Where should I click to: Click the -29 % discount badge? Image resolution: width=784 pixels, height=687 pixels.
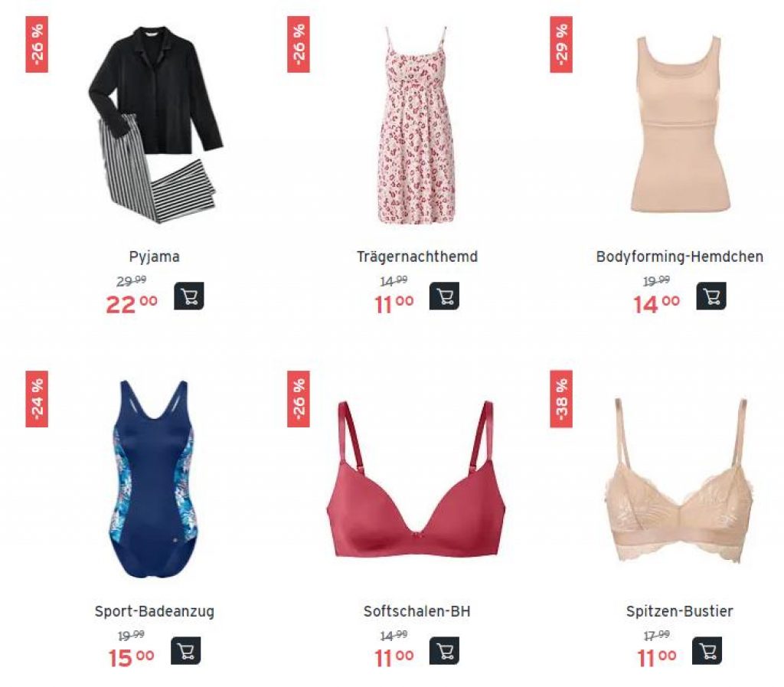pyautogui.click(x=561, y=44)
